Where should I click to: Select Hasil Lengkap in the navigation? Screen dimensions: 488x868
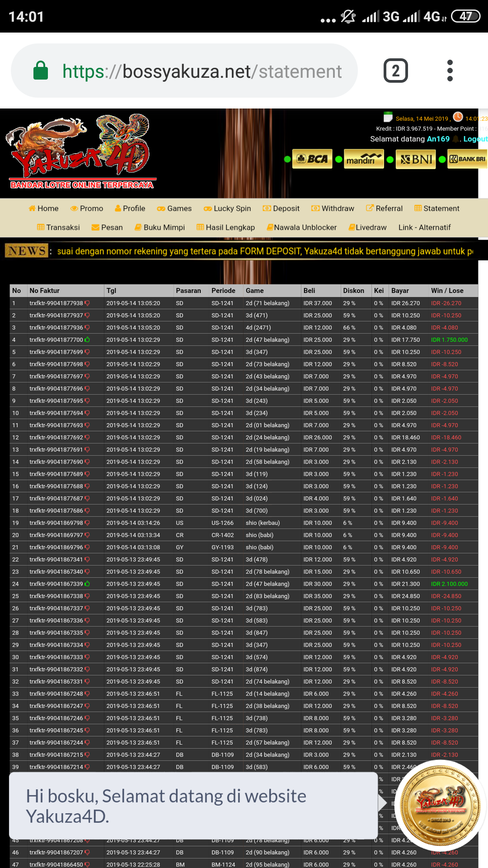pyautogui.click(x=225, y=227)
